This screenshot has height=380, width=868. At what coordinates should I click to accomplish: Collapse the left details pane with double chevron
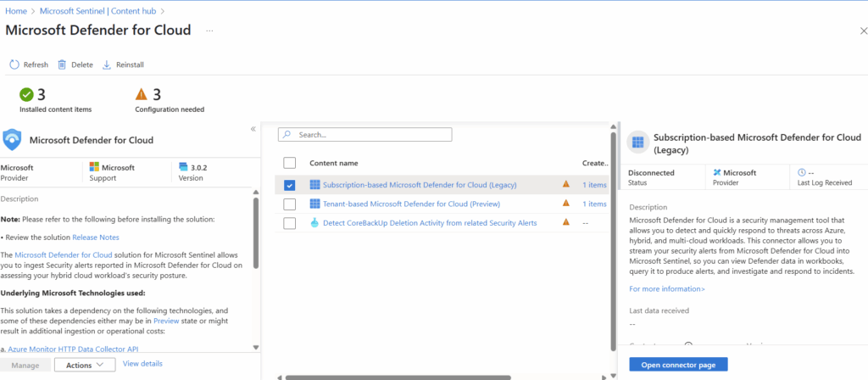point(253,129)
